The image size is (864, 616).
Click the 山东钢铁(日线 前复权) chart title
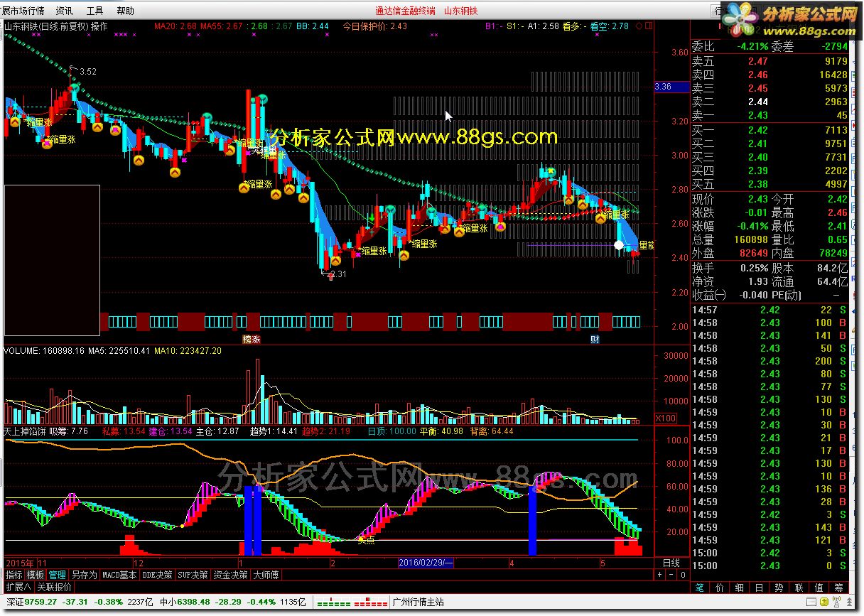47,26
